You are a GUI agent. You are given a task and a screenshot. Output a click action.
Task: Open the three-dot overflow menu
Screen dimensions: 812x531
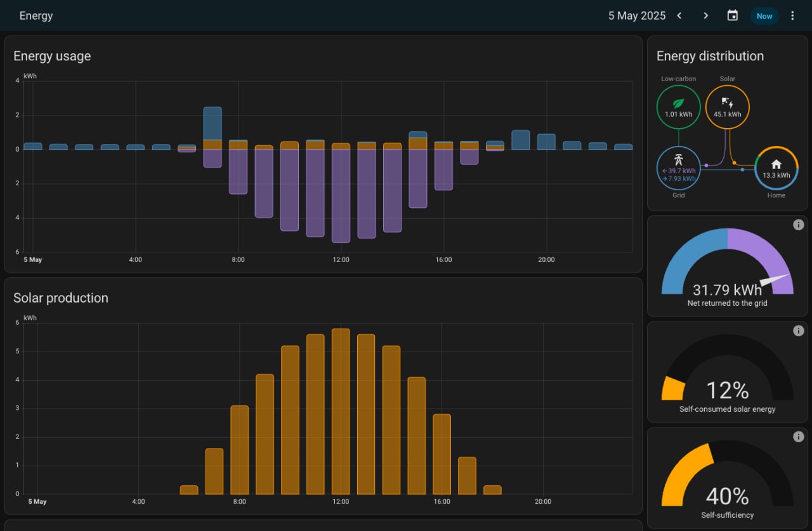(792, 16)
